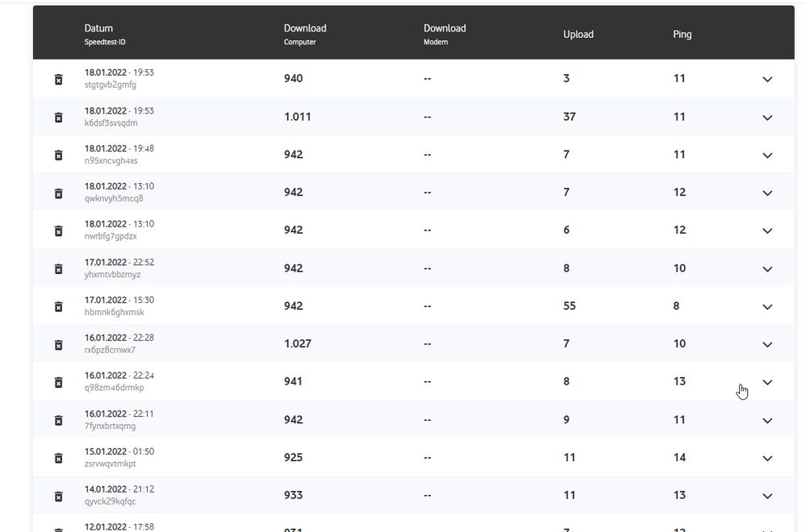The height and width of the screenshot is (532, 806).
Task: Remove the nwrbfg7gpdzx speedtest result
Action: point(58,231)
